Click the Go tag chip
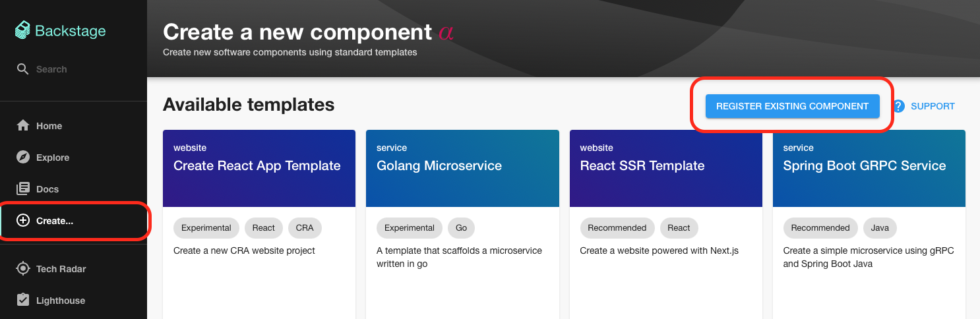This screenshot has width=980, height=319. (x=461, y=228)
